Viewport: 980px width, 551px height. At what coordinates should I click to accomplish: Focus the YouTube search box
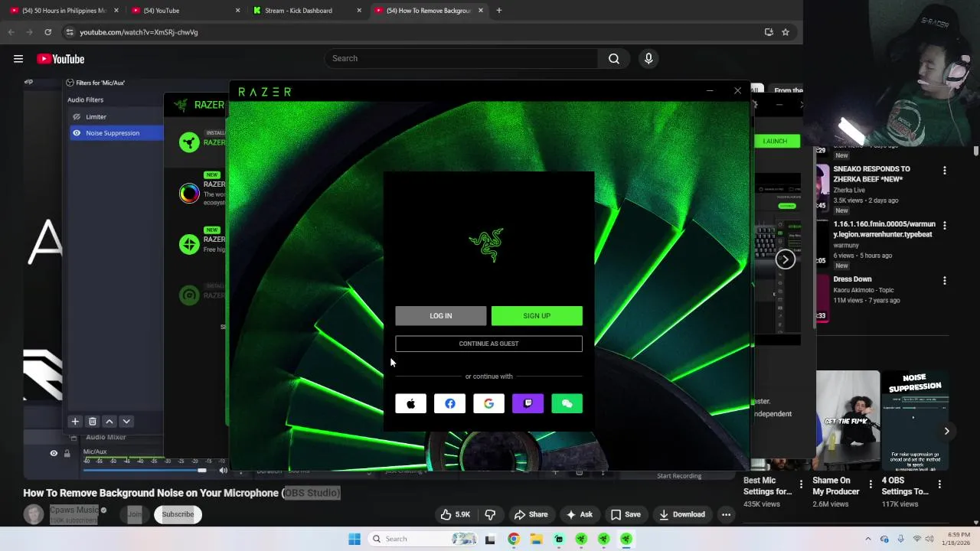tap(461, 58)
